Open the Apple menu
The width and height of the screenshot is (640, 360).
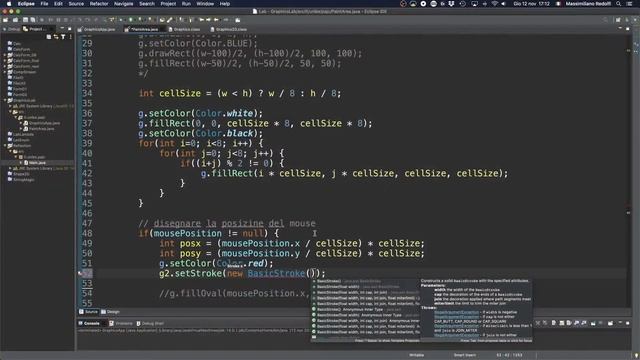coord(9,4)
